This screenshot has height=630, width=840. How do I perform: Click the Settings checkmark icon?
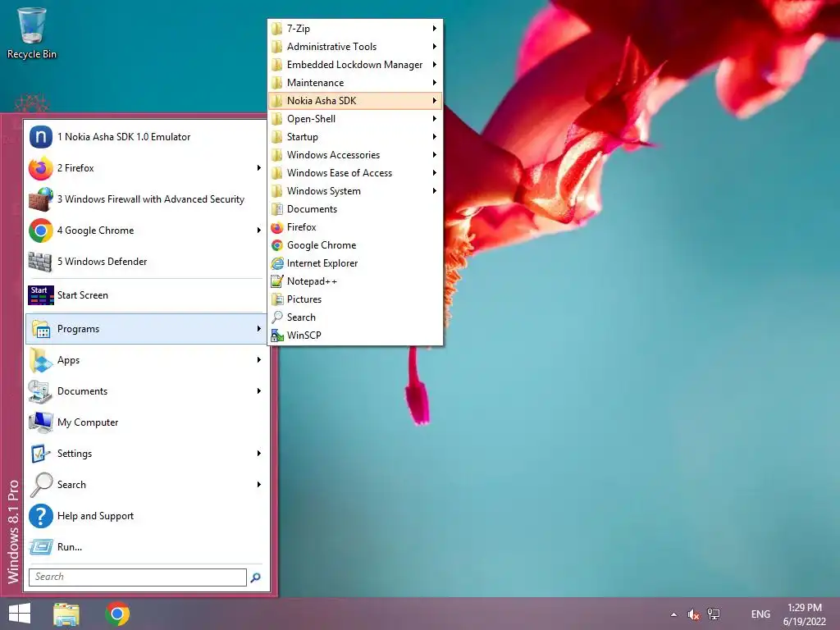[41, 453]
